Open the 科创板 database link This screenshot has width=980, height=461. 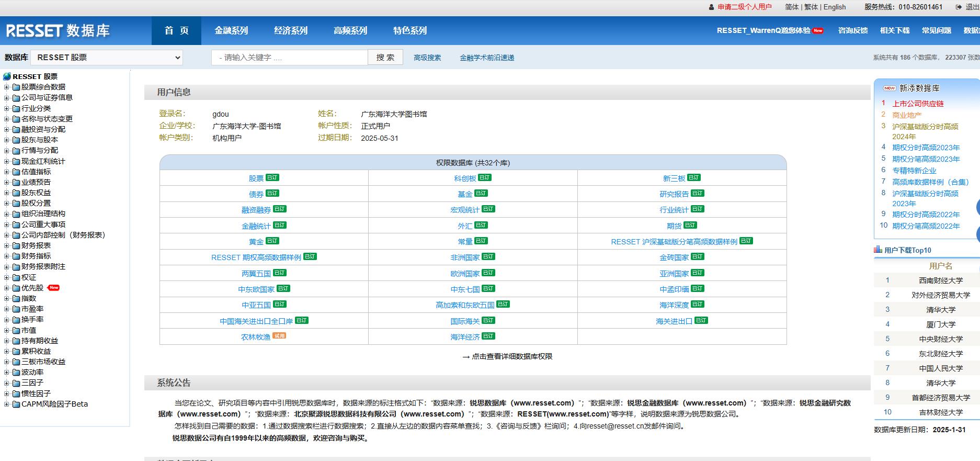[465, 178]
